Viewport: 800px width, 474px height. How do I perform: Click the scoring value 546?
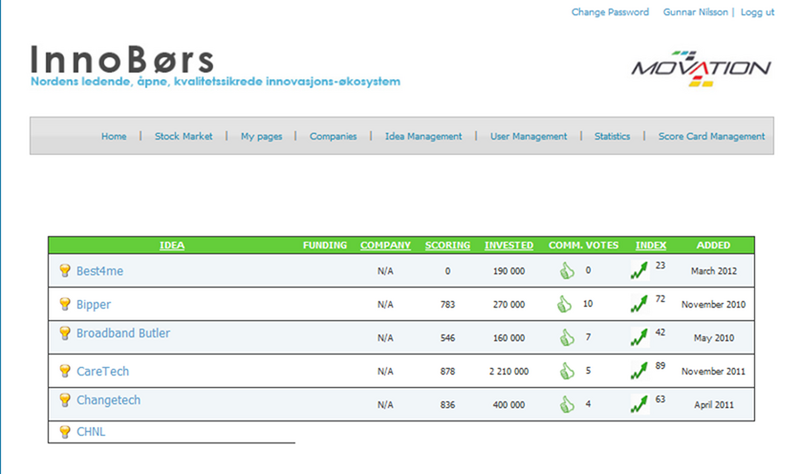447,338
